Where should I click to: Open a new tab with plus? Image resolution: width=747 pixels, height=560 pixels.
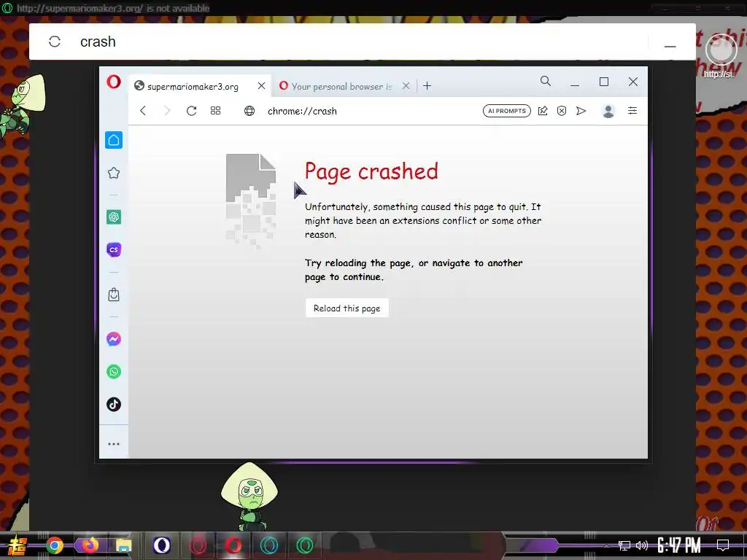pos(427,86)
